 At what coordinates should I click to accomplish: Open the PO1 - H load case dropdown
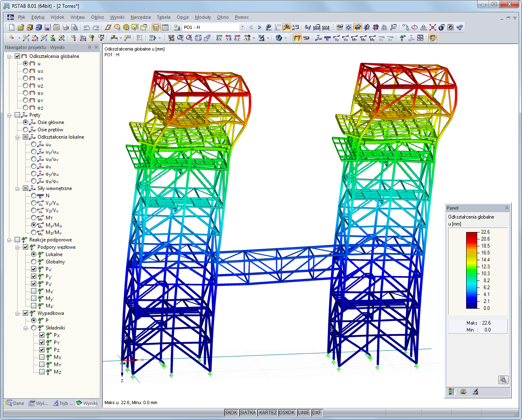pos(242,27)
